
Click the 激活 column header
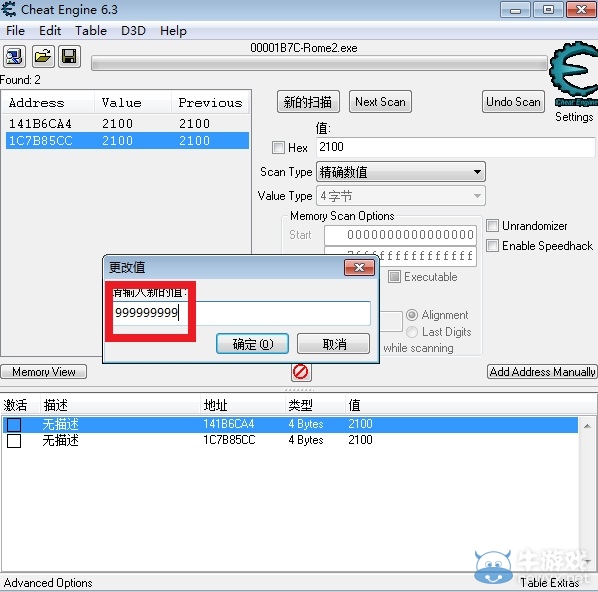point(21,405)
